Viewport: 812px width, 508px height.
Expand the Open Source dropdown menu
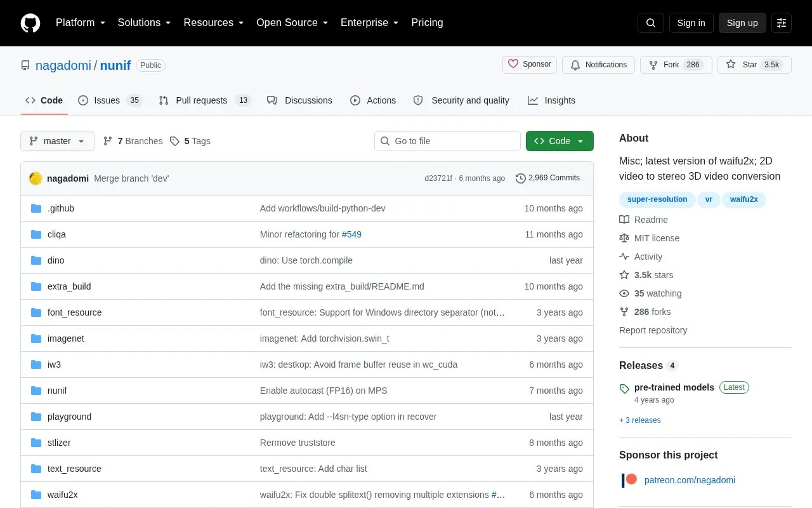[292, 23]
